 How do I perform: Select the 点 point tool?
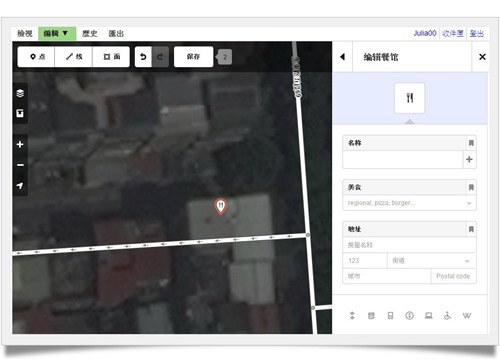(x=36, y=57)
